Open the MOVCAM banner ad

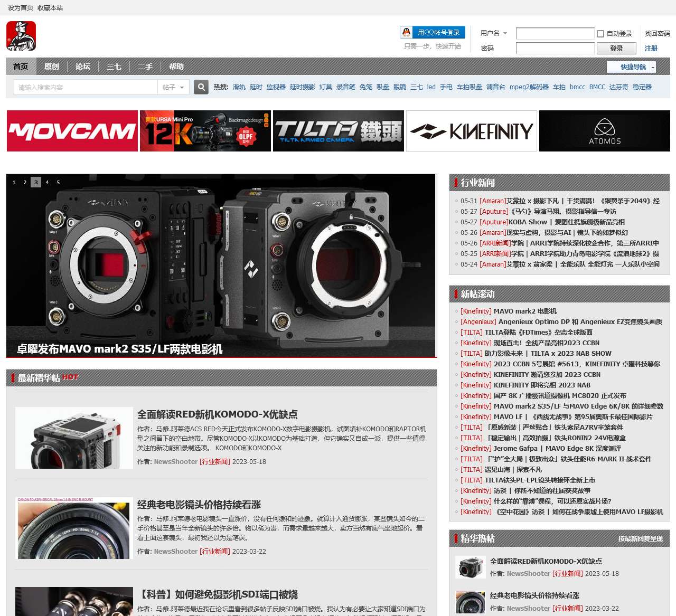(72, 131)
